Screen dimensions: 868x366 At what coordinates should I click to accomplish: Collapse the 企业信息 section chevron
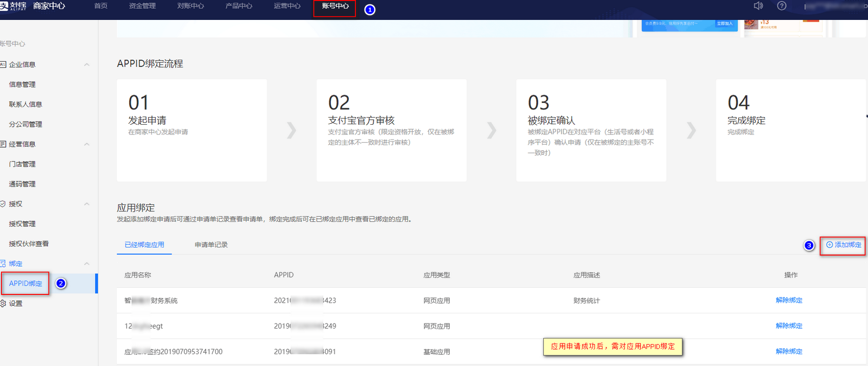[x=87, y=64]
